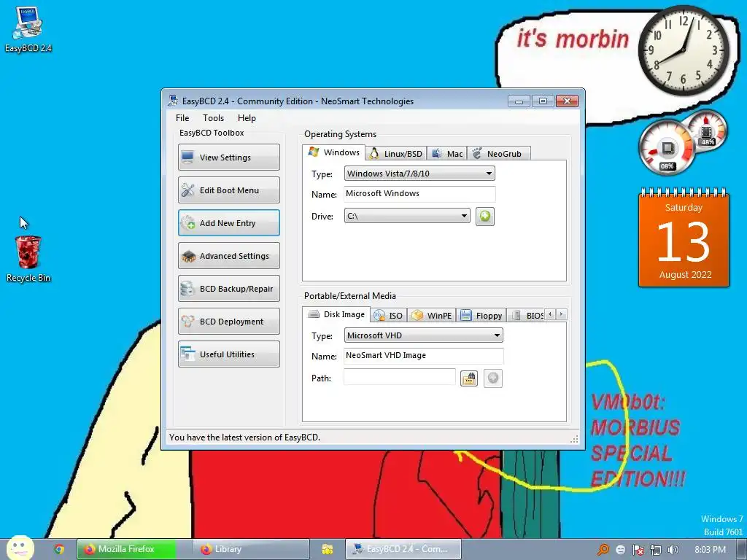
Task: Click EasyBCD 2.4 taskbar button
Action: click(403, 549)
